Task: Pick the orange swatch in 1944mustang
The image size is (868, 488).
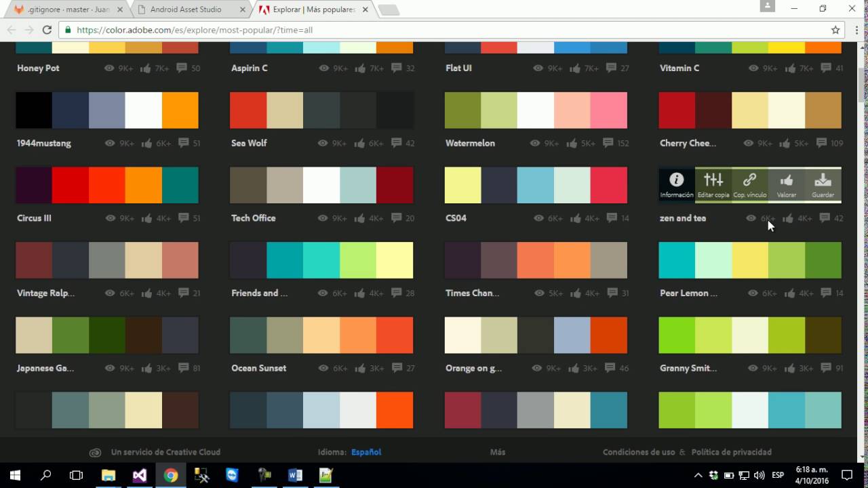Action: [x=180, y=110]
